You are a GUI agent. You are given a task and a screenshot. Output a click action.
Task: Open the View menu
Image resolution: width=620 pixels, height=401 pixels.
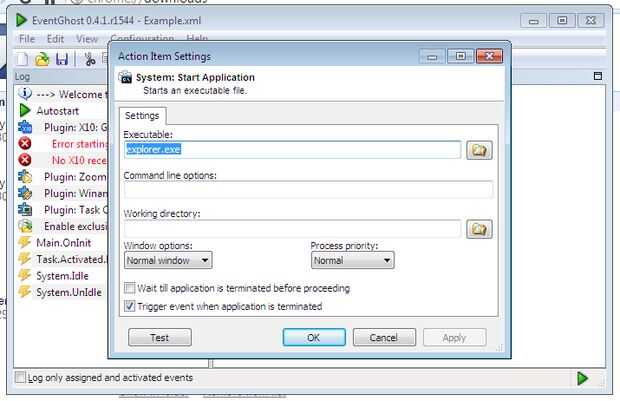87,39
